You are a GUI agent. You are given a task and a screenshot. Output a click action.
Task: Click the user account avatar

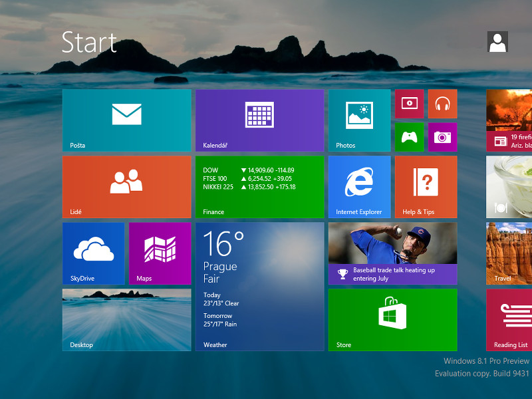(x=497, y=42)
